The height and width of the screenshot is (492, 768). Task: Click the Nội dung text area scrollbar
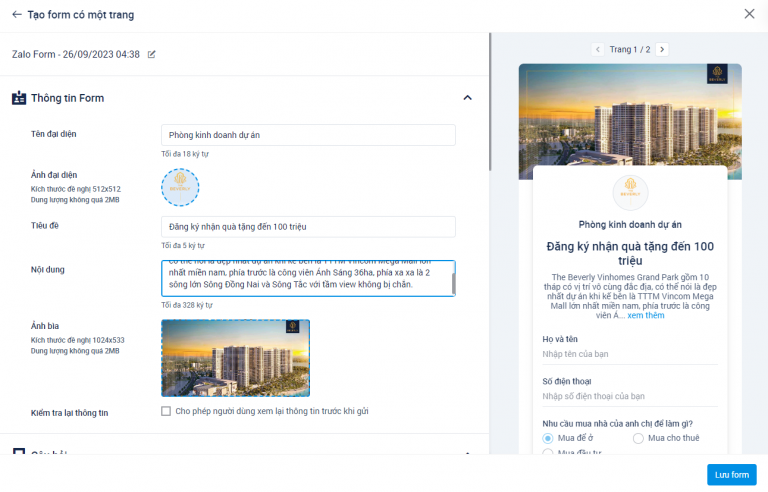point(453,283)
